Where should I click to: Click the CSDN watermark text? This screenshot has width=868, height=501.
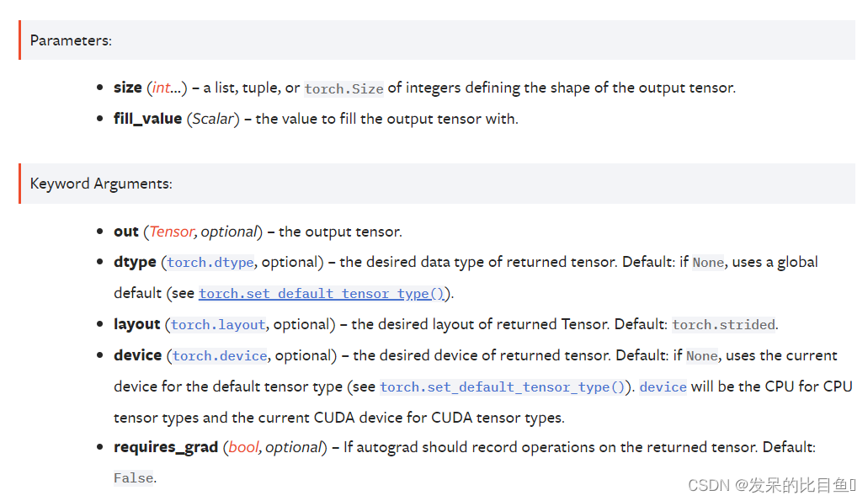772,486
